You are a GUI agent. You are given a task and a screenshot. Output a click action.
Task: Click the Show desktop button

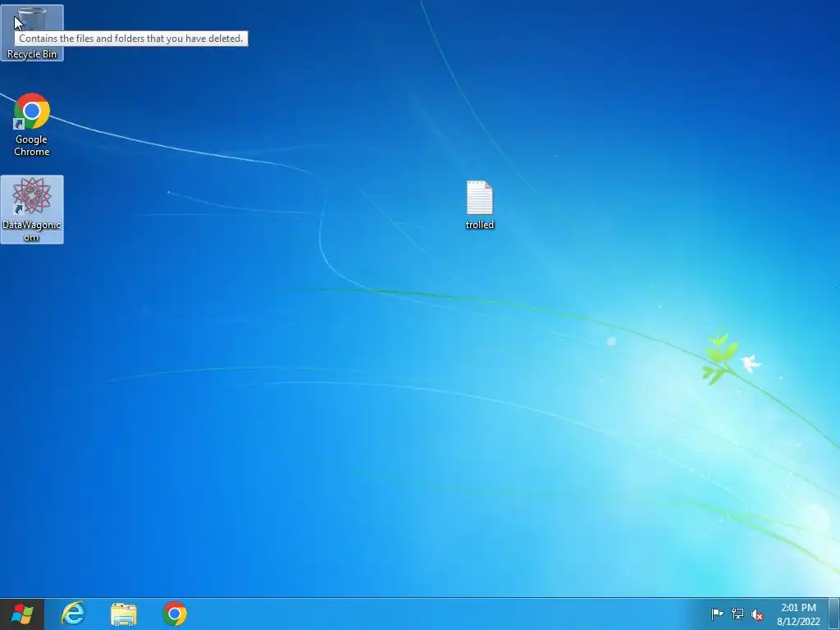click(x=834, y=614)
